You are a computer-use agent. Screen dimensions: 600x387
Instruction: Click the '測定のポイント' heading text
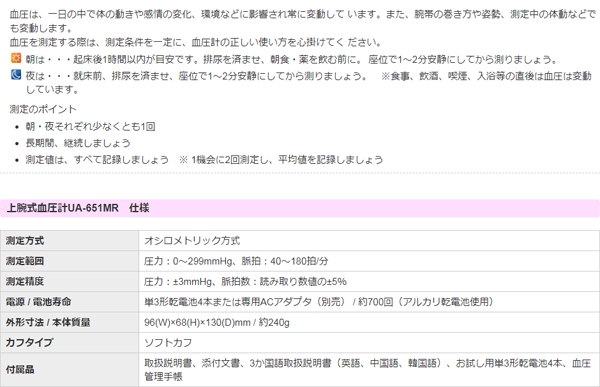pos(43,109)
